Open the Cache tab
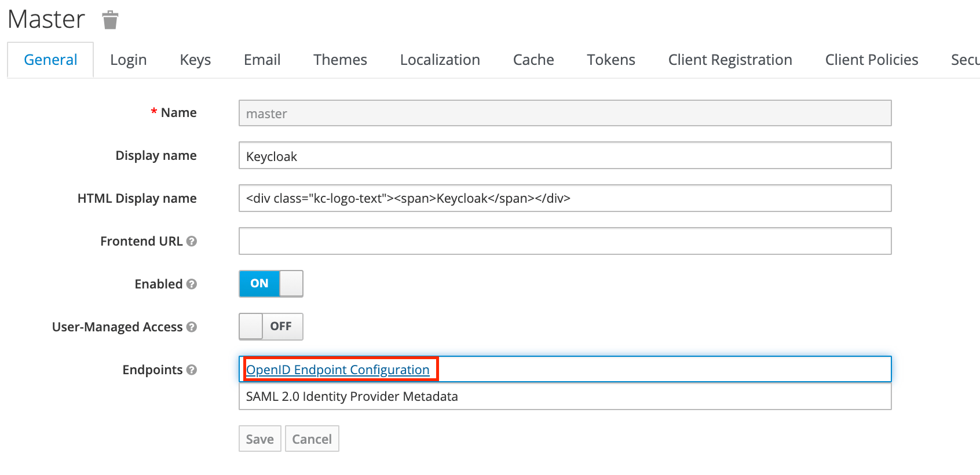 pos(533,60)
